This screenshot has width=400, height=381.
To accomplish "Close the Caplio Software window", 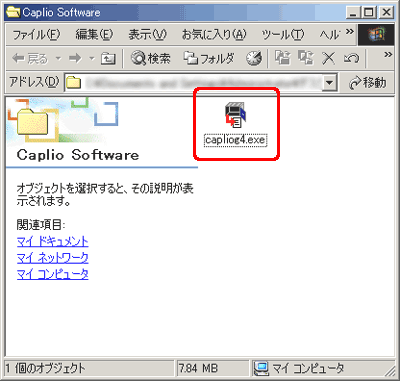I will [386, 13].
